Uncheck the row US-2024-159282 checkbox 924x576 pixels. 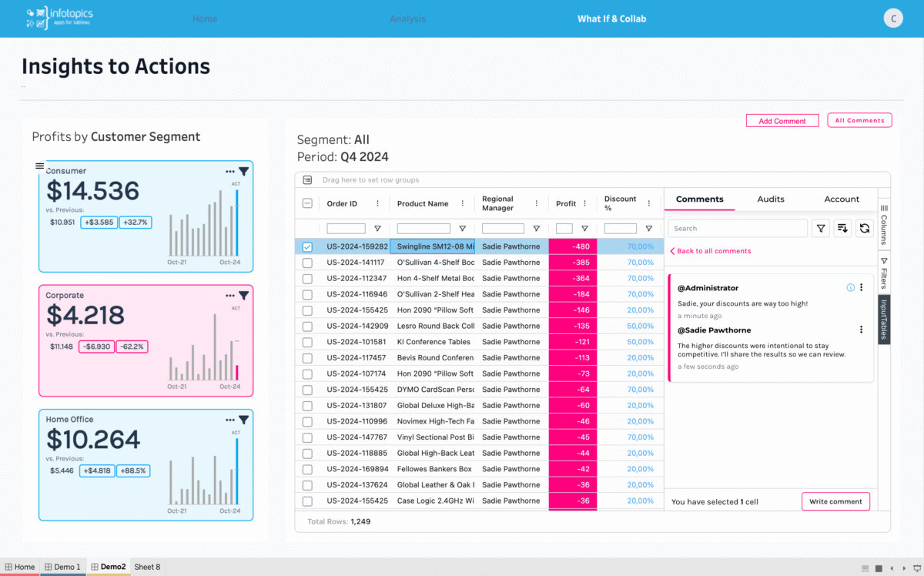(307, 247)
